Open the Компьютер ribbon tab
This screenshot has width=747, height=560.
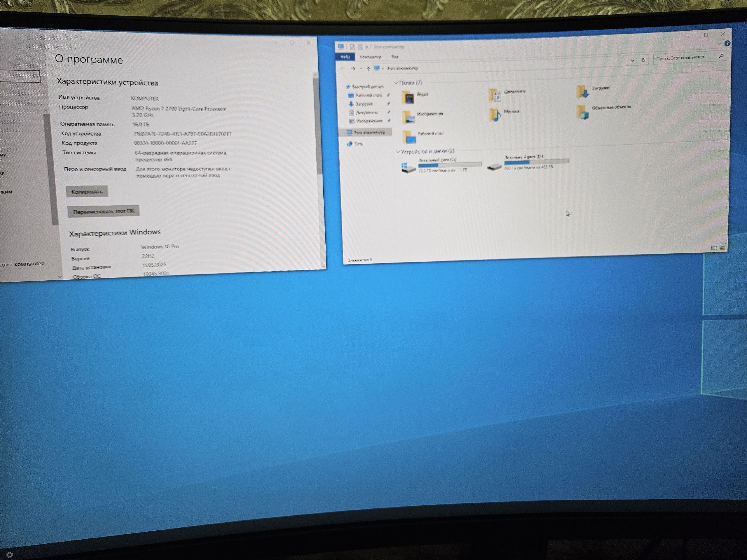coord(371,57)
